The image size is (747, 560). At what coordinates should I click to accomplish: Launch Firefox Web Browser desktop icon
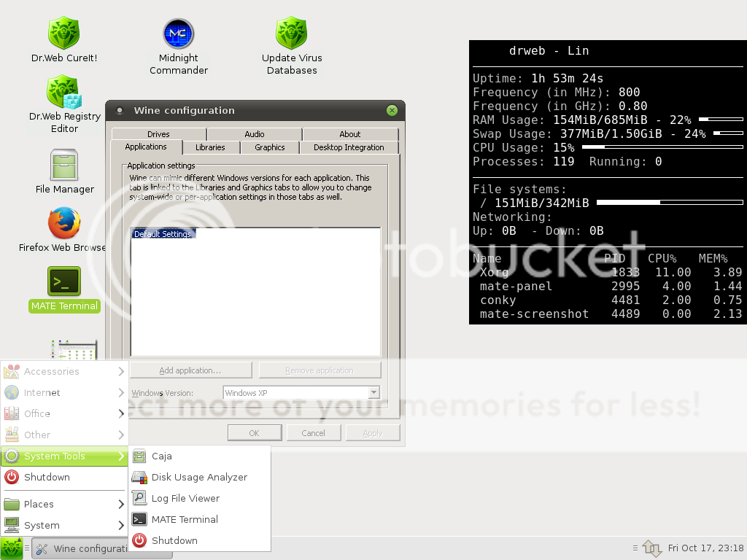tap(64, 223)
